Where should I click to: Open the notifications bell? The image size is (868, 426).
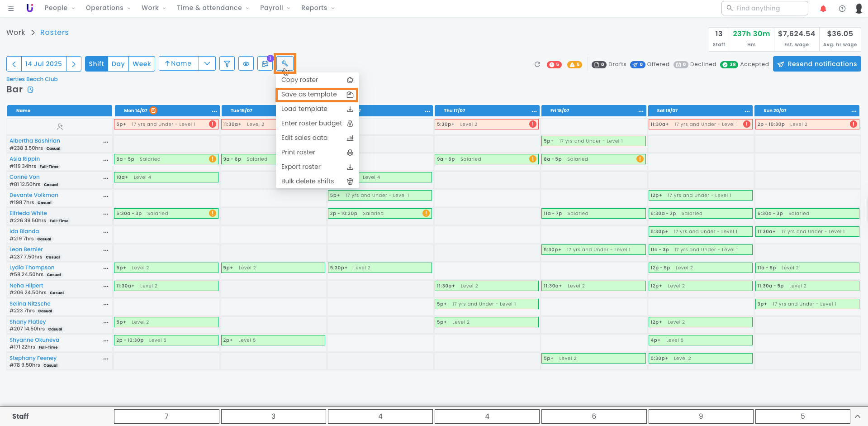(x=823, y=9)
